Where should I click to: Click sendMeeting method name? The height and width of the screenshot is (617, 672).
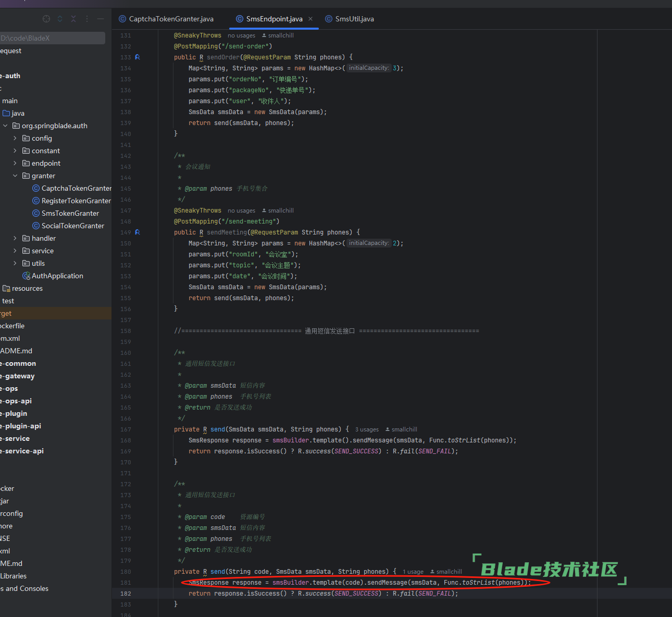click(x=227, y=232)
